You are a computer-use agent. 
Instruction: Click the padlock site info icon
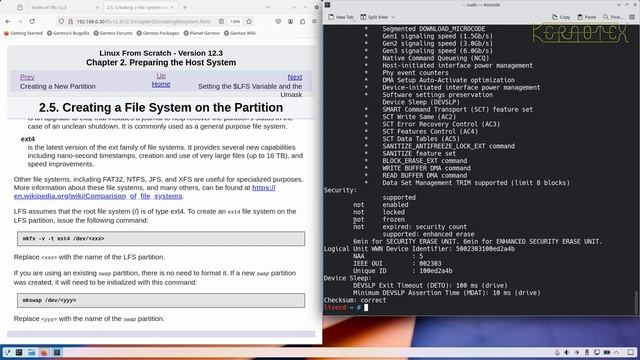(70, 21)
